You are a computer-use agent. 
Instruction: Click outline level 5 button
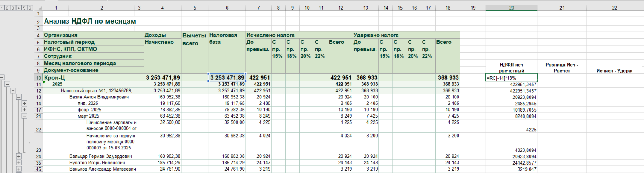point(24,8)
